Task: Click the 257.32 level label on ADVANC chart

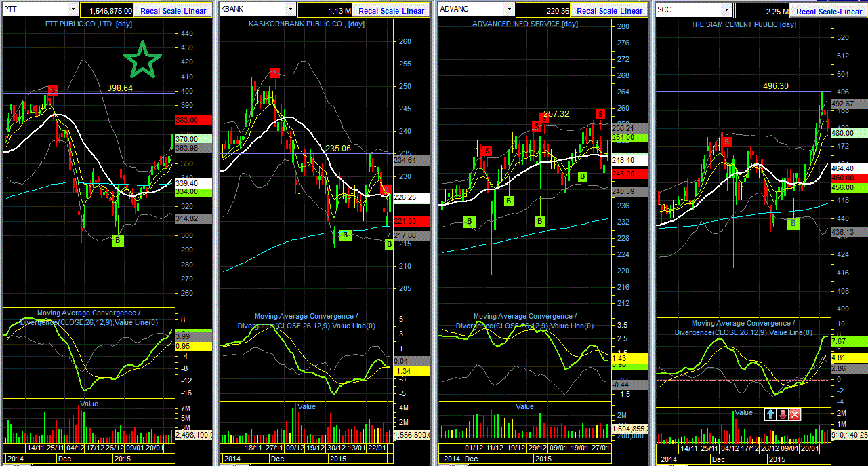Action: click(556, 114)
